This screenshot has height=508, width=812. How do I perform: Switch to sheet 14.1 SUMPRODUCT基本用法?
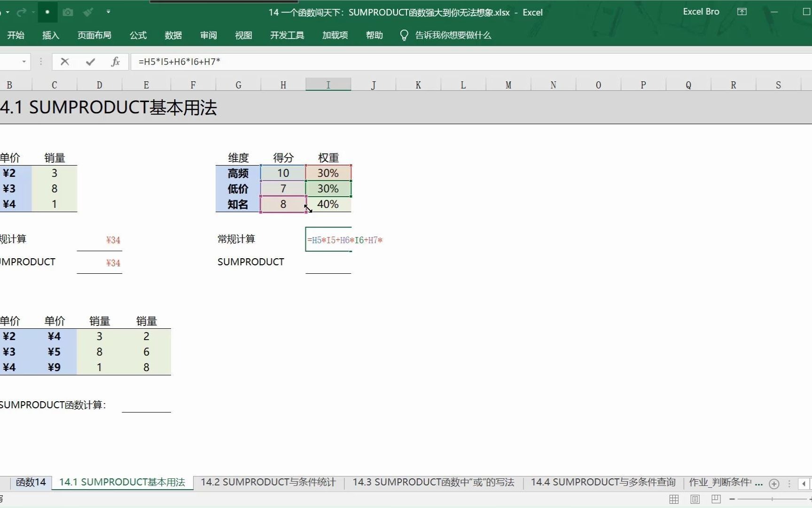122,482
